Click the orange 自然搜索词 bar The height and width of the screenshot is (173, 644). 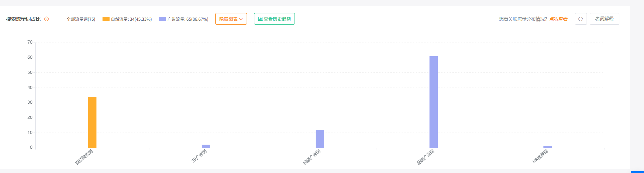coord(92,122)
